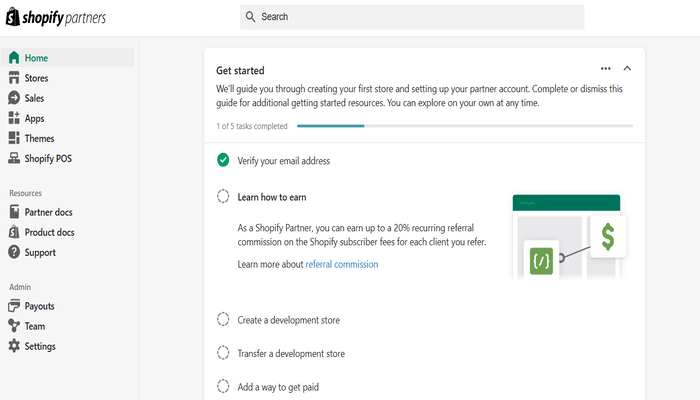
Task: Open the Support page
Action: click(40, 252)
